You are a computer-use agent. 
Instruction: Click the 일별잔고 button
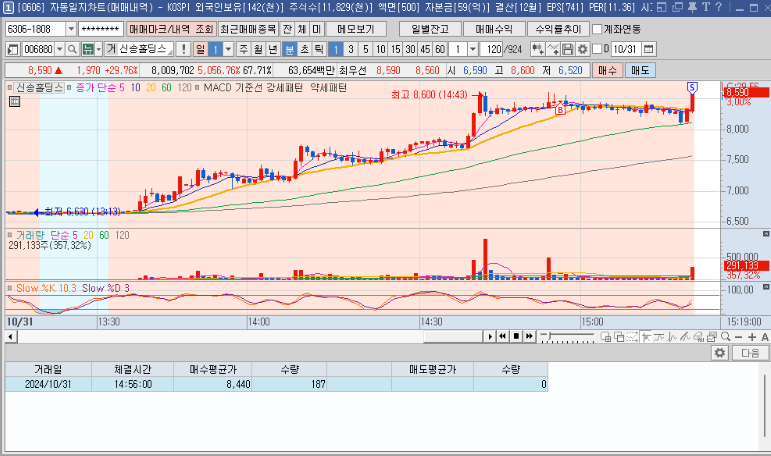(430, 29)
